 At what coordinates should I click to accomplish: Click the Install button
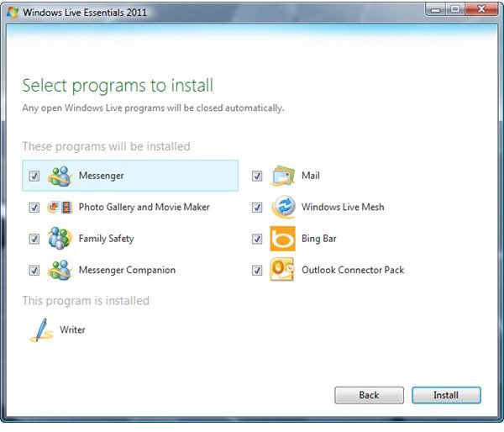click(446, 395)
